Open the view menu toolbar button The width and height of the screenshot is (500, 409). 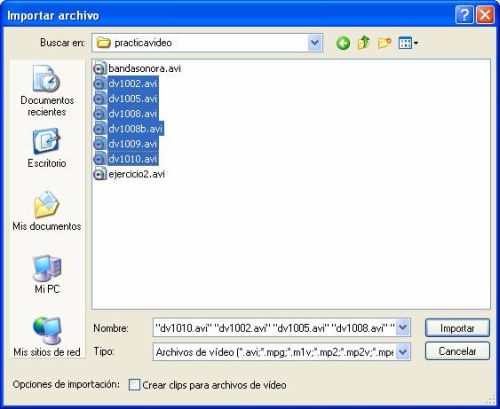pyautogui.click(x=408, y=43)
